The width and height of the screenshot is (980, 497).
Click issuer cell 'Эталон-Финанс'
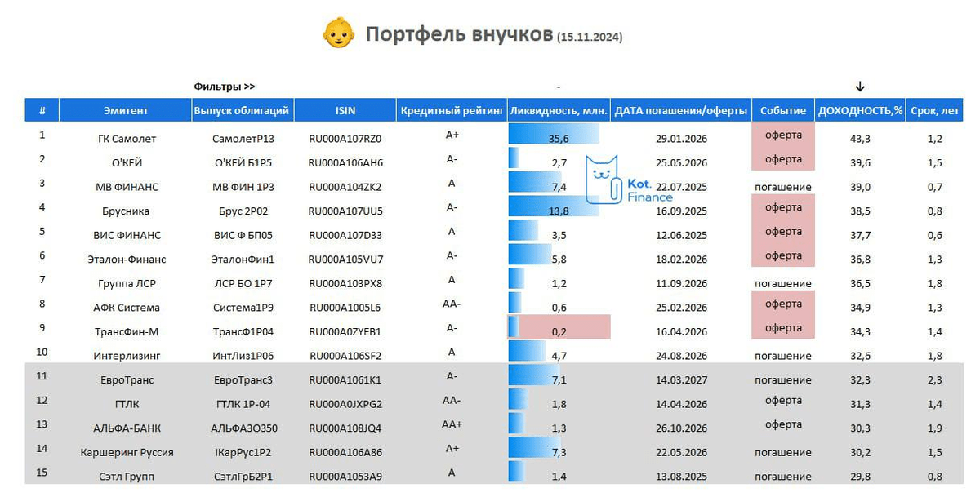click(126, 260)
